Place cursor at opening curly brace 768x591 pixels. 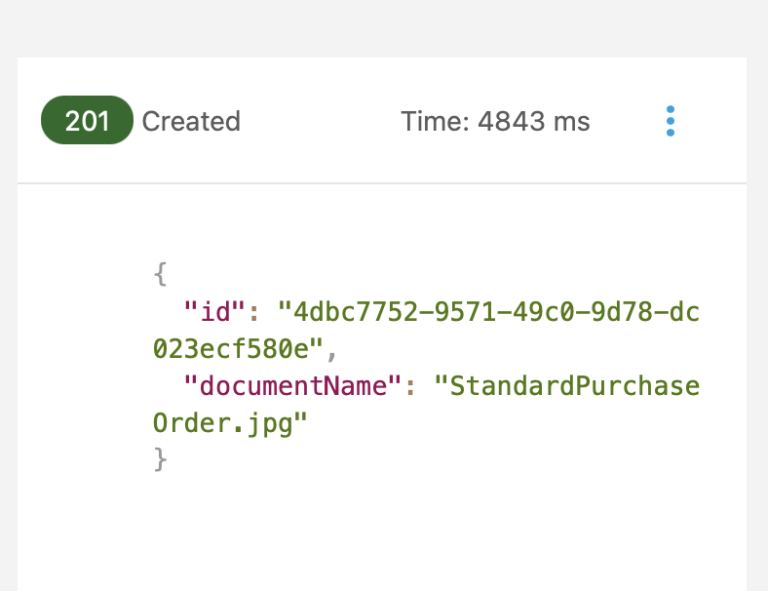(159, 273)
